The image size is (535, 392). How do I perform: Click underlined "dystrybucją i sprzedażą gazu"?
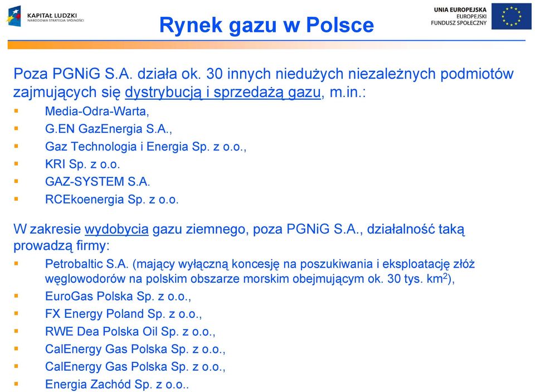(x=223, y=92)
